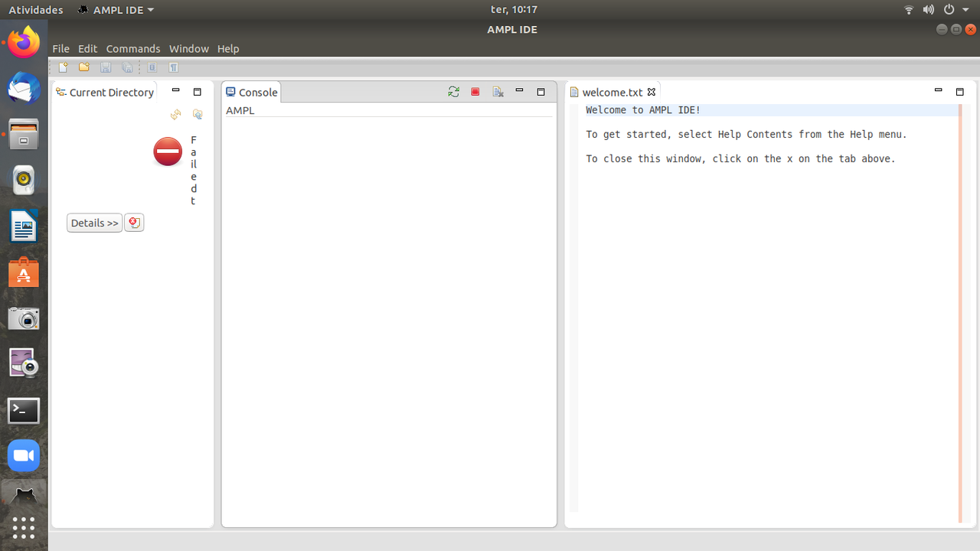Maximize the Current Directory panel

point(197,92)
